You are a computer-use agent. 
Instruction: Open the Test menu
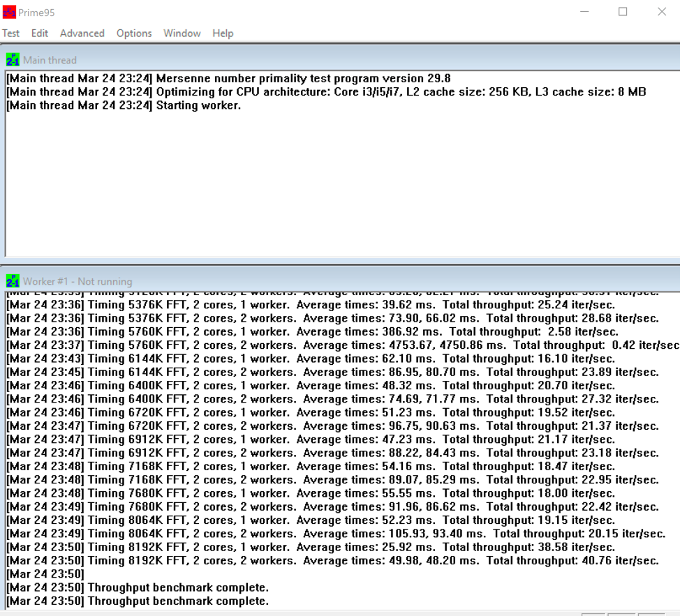pyautogui.click(x=11, y=33)
